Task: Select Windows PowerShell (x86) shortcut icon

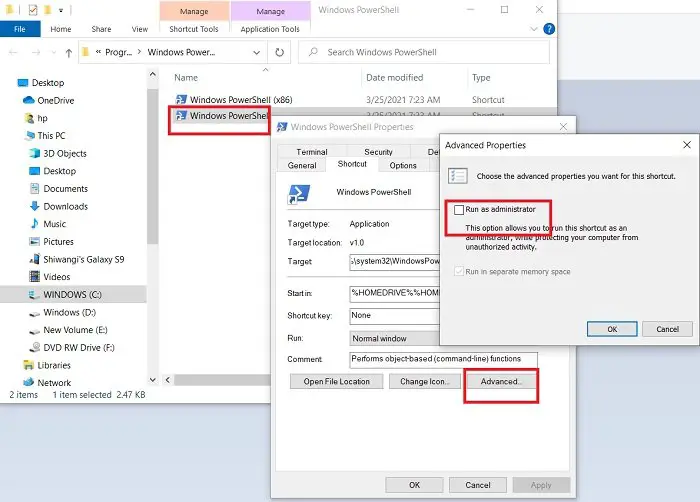Action: (181, 99)
